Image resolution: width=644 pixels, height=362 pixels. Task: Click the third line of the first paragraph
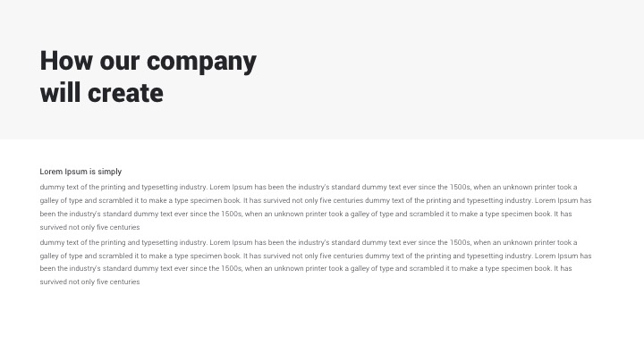(x=306, y=214)
